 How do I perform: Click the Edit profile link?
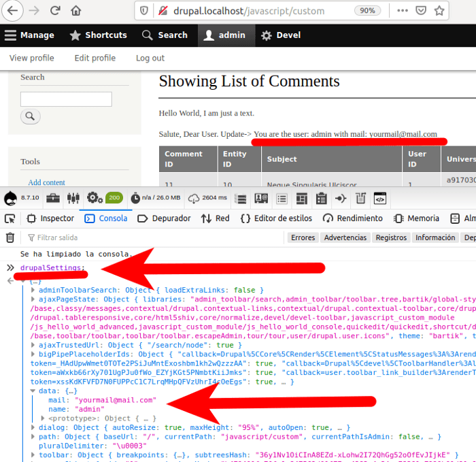95,58
